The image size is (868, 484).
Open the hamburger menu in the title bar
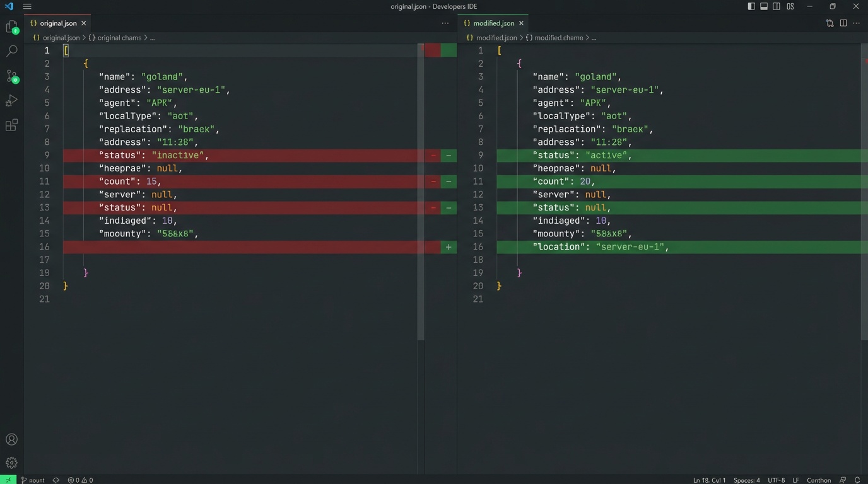tap(27, 6)
